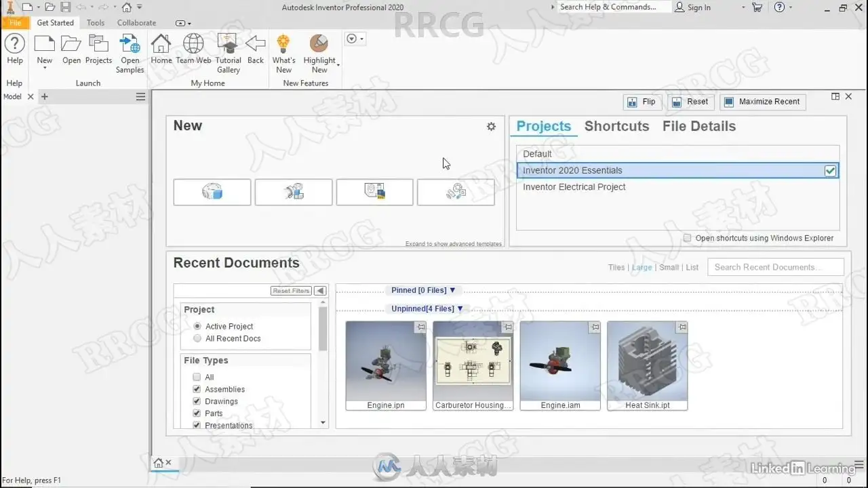The width and height of the screenshot is (868, 488).
Task: Switch to the File Details tab
Action: 698,126
